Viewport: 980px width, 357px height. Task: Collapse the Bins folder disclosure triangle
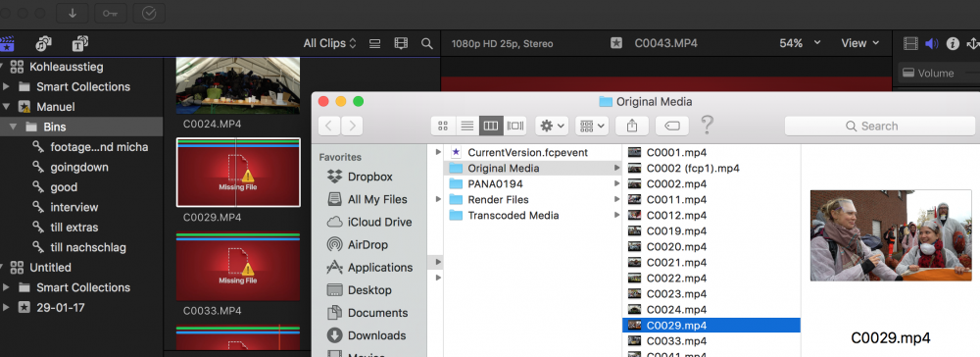(x=13, y=127)
